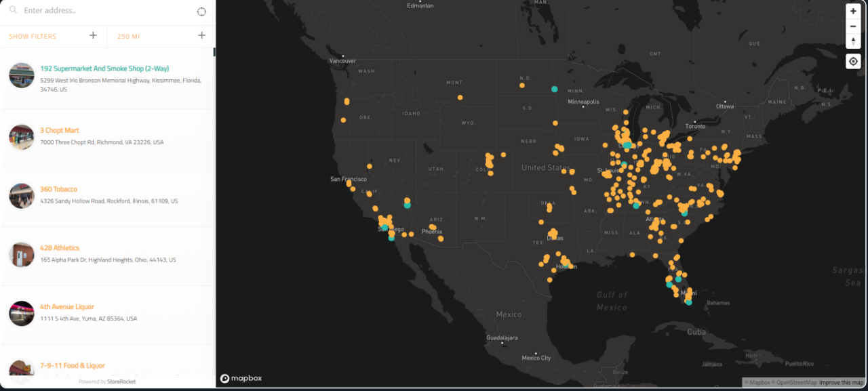Click the 428 Athletics store thumbnail
The height and width of the screenshot is (391, 868).
tap(22, 254)
